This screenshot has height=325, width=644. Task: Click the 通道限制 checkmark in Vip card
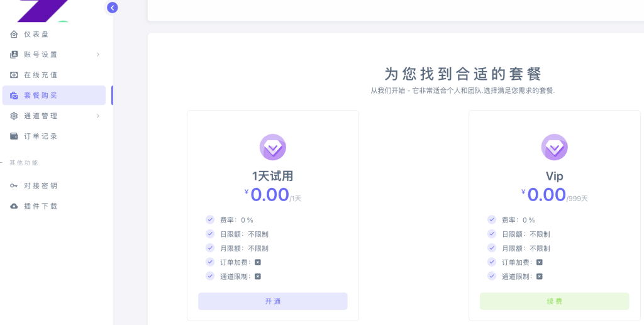(492, 276)
